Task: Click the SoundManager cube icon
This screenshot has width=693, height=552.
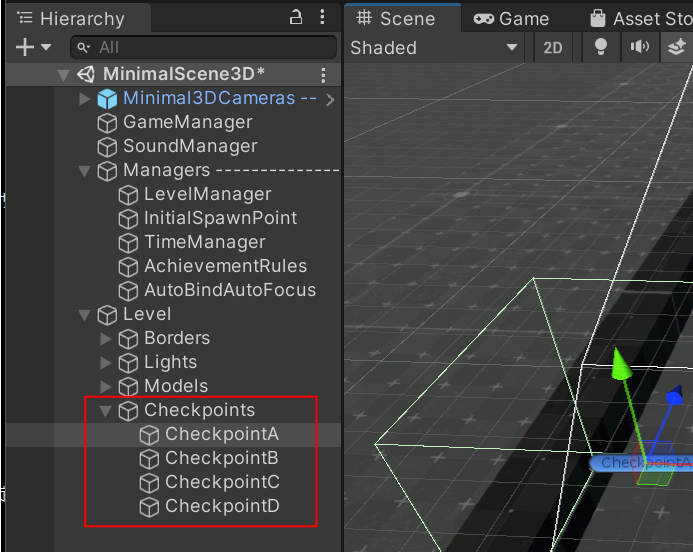Action: pos(107,147)
